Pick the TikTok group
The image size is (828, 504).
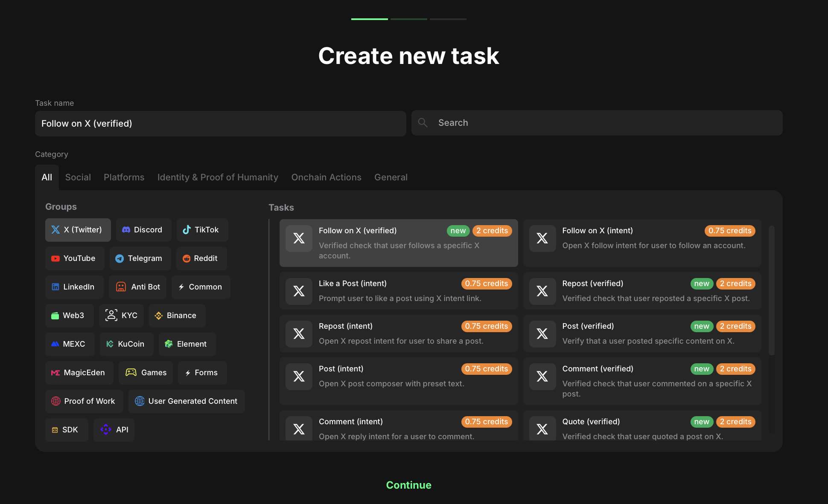[202, 230]
